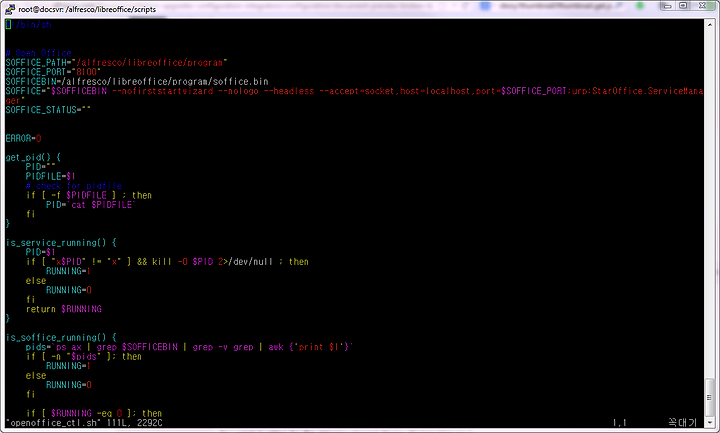Click the 'pids=`ps ax | grep' line
This screenshot has width=720, height=433.
point(189,347)
